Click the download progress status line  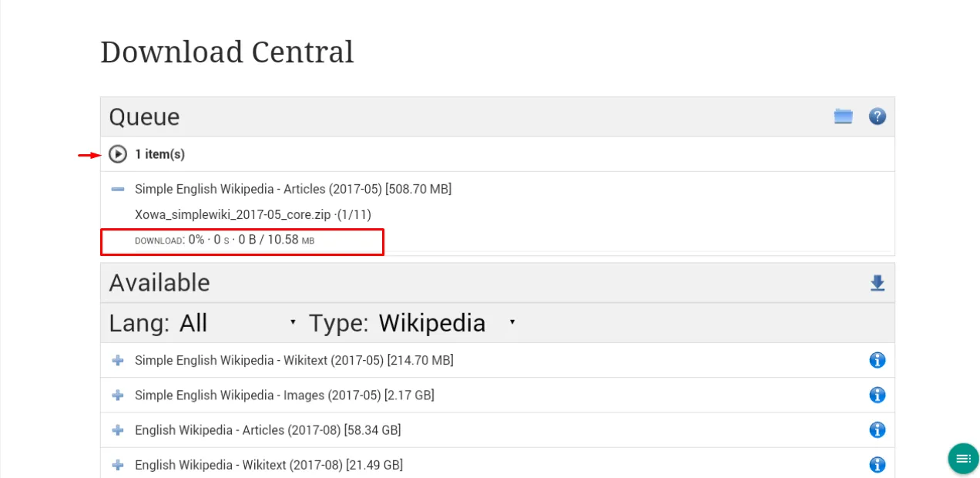224,240
